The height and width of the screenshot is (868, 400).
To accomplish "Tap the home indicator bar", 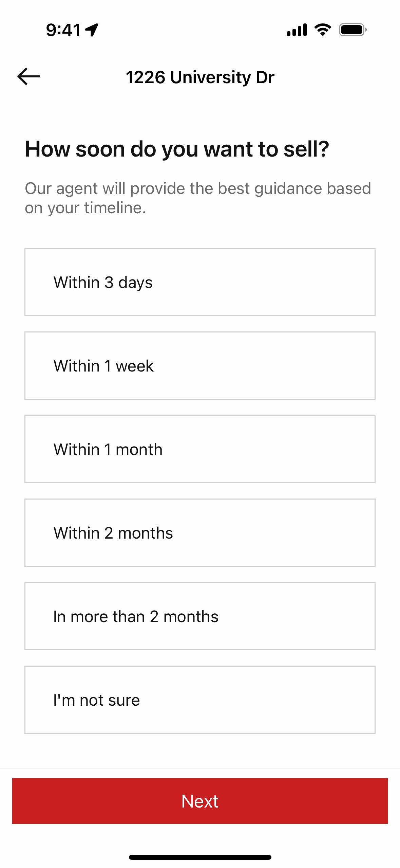I will point(200,857).
